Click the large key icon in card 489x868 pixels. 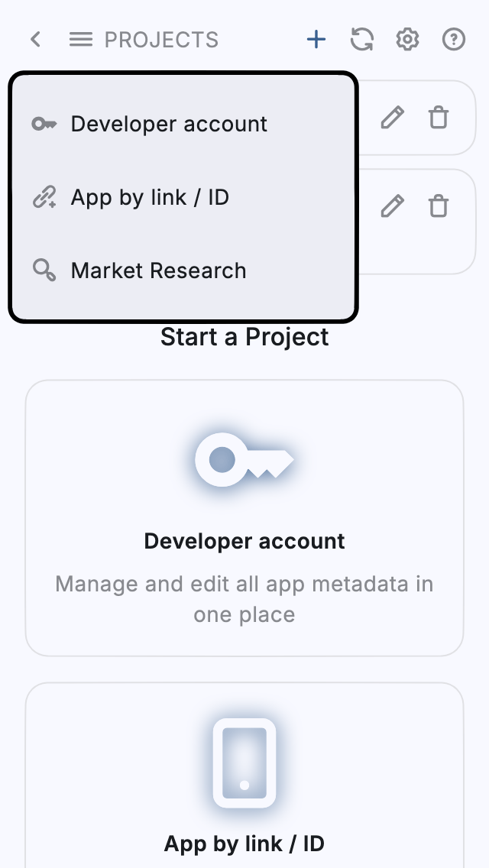(x=244, y=460)
